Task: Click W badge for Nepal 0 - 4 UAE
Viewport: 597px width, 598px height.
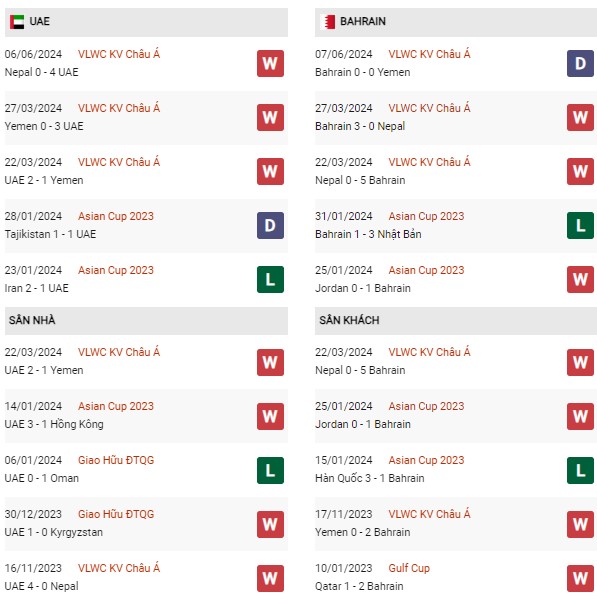Action: click(270, 63)
